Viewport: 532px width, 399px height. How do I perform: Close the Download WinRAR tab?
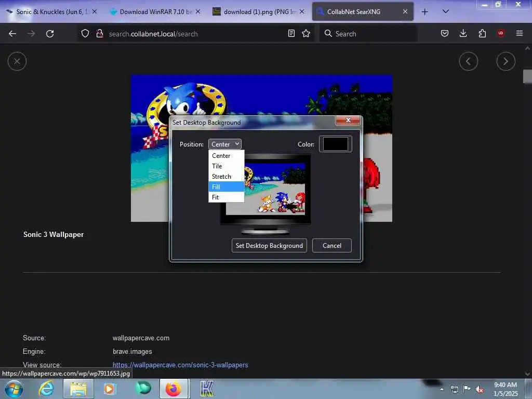tap(198, 11)
